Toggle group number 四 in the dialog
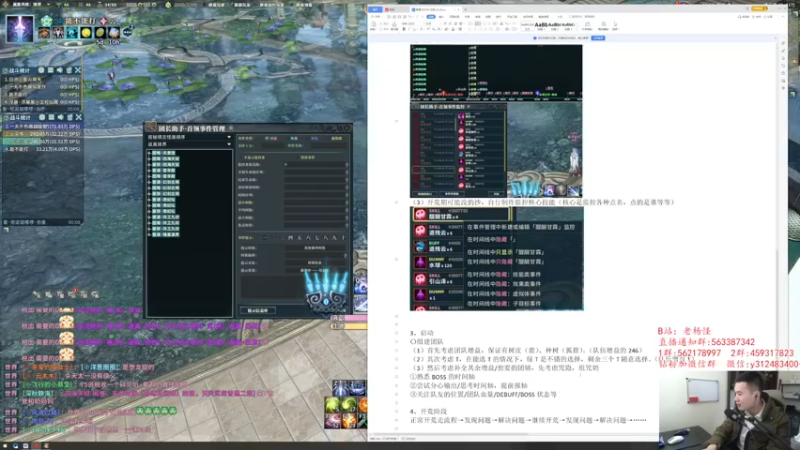 290,238
